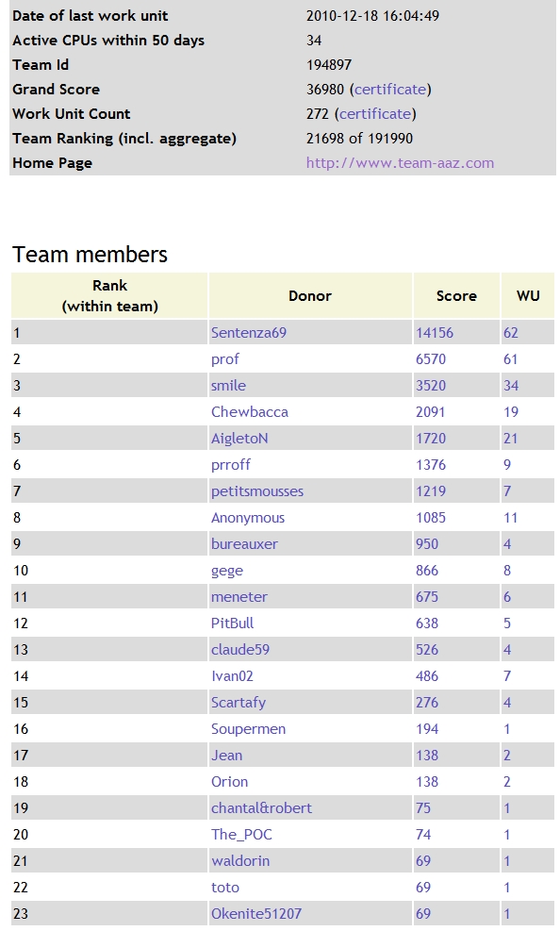Click the score 14156 link
This screenshot has height=931, width=560.
click(x=435, y=332)
